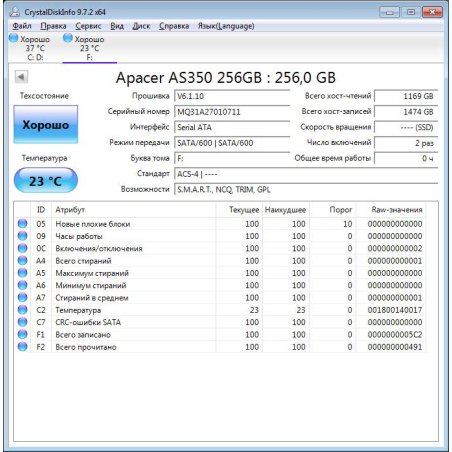
Task: Open the Диск menu
Action: (141, 26)
